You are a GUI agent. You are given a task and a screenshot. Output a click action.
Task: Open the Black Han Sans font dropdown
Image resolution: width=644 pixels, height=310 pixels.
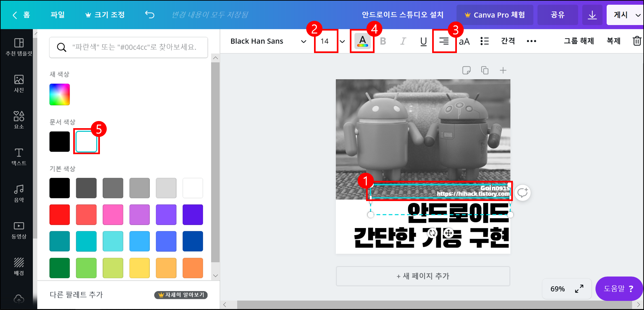point(267,41)
